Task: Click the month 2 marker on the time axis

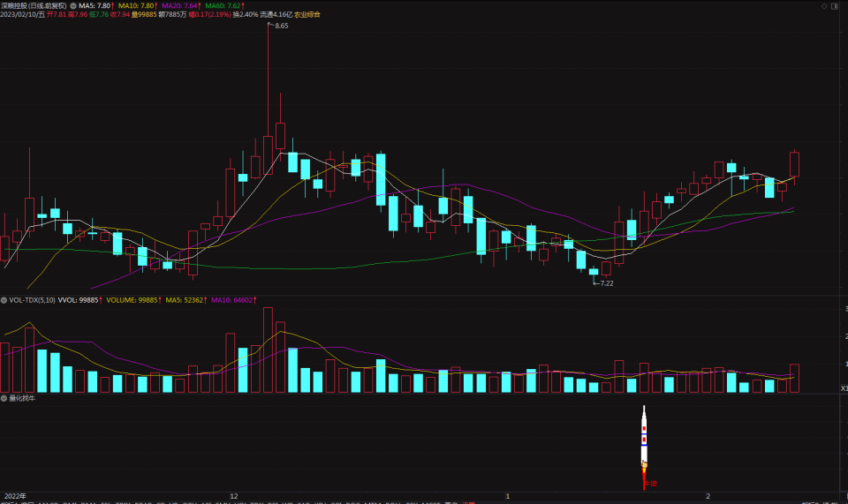Action: [x=708, y=496]
